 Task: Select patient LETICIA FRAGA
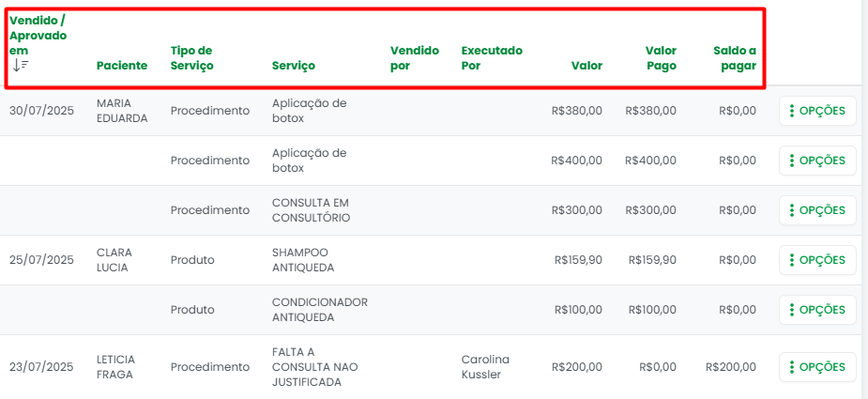click(x=115, y=367)
